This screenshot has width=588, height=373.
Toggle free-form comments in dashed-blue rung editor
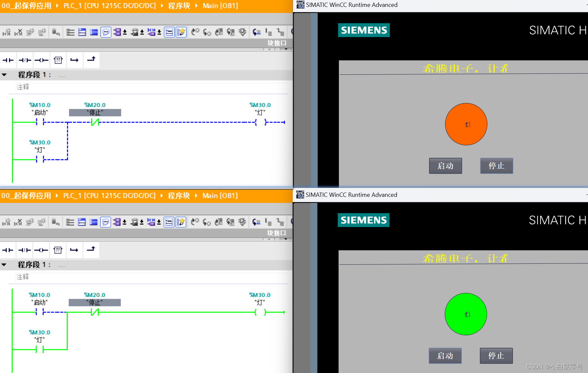(106, 32)
